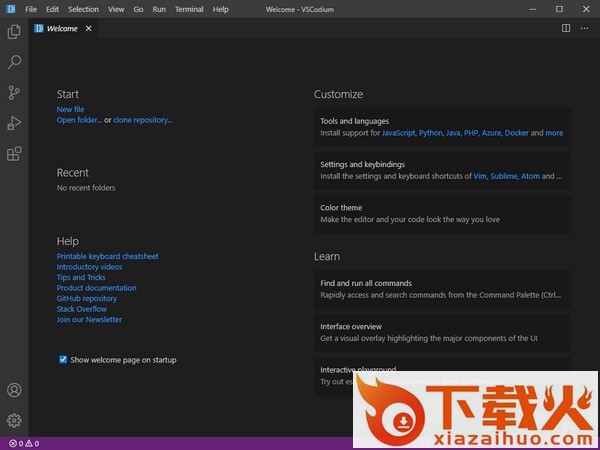The width and height of the screenshot is (600, 450).
Task: Open the GitHub repository link
Action: 87,298
